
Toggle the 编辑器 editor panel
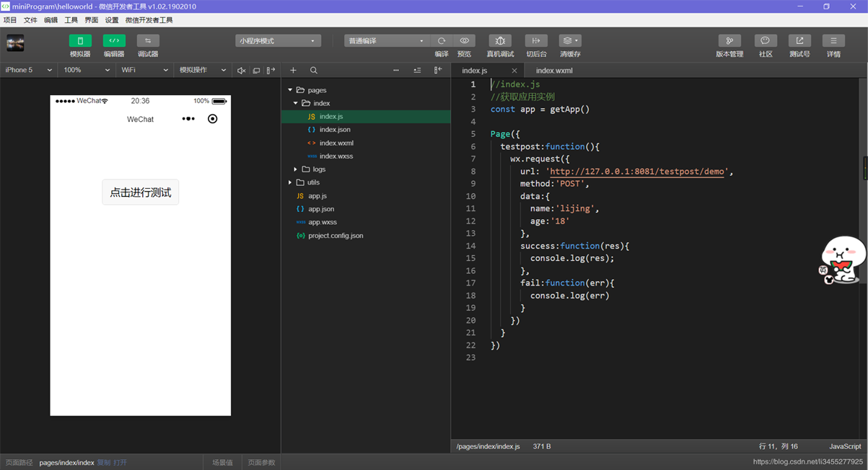point(114,41)
